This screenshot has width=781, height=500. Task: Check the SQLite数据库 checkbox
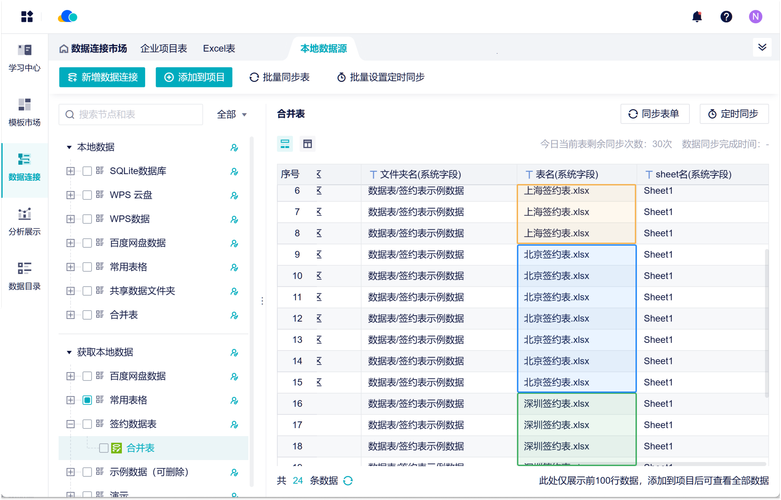[x=87, y=171]
